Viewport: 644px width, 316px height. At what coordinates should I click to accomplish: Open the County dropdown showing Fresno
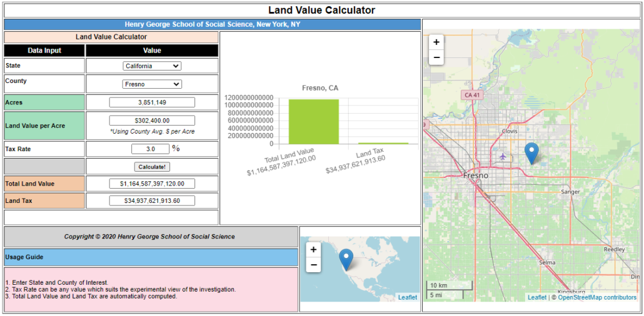coord(152,84)
